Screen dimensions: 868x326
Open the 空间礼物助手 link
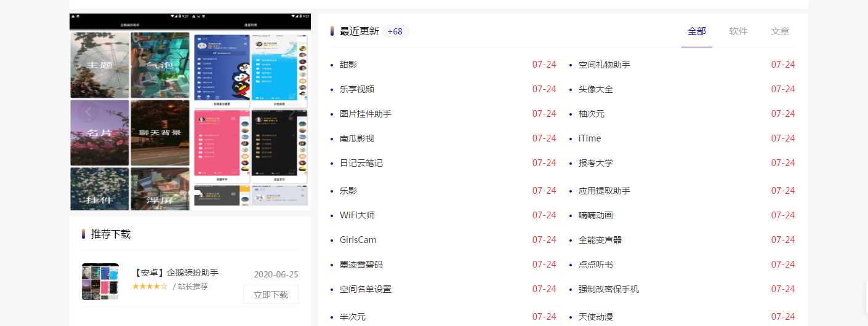(605, 65)
